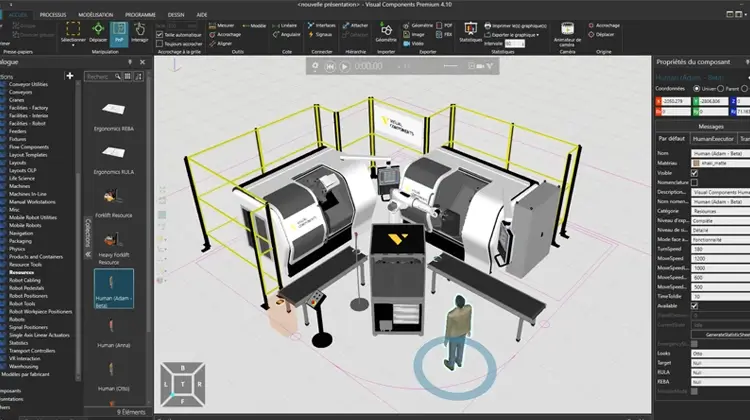This screenshot has width=750, height=420.
Task: Open the Mesurer measure tool
Action: pyautogui.click(x=221, y=25)
